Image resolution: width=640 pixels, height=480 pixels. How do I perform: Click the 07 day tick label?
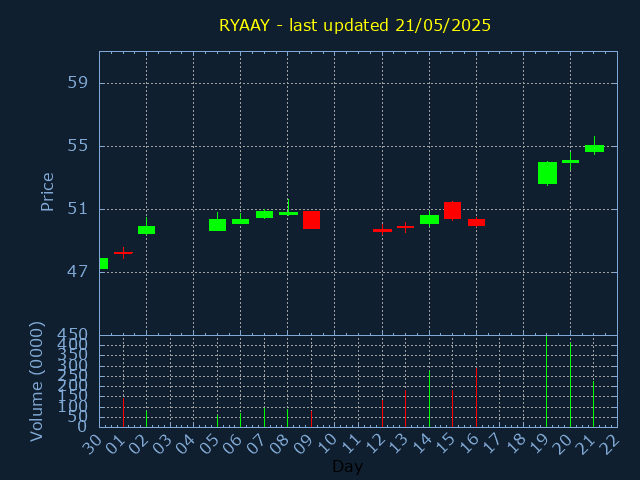pyautogui.click(x=257, y=444)
